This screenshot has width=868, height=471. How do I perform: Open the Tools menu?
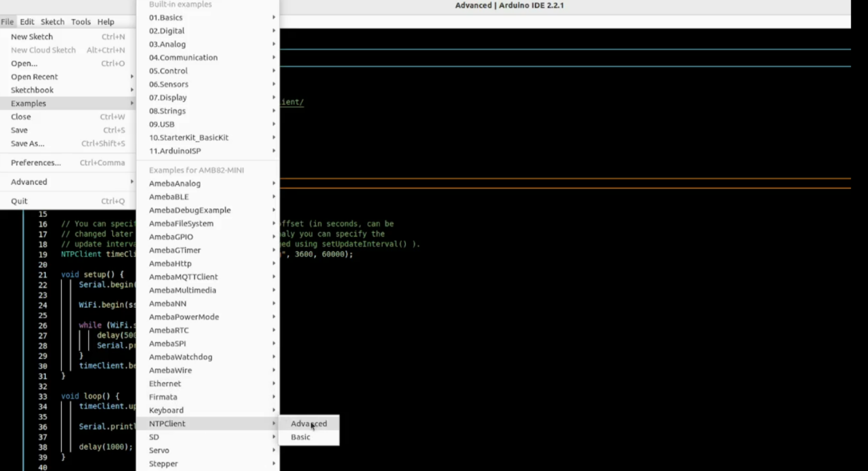point(81,21)
